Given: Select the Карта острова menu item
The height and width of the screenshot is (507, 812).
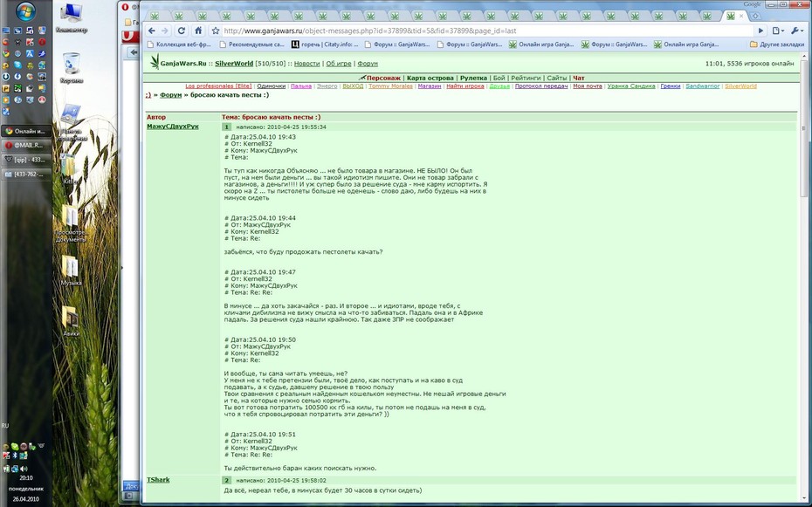Looking at the screenshot, I should 430,79.
